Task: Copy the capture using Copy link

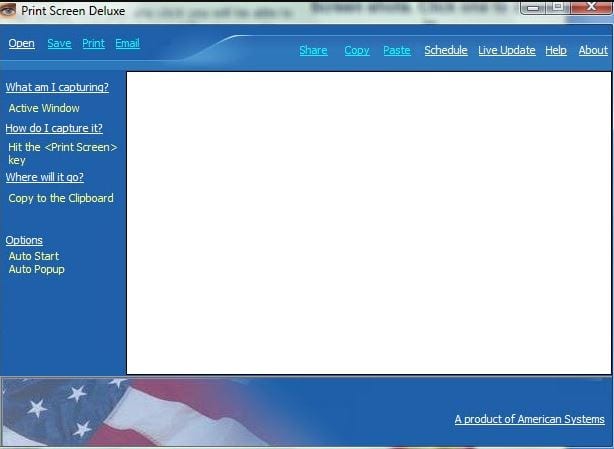Action: click(x=356, y=51)
